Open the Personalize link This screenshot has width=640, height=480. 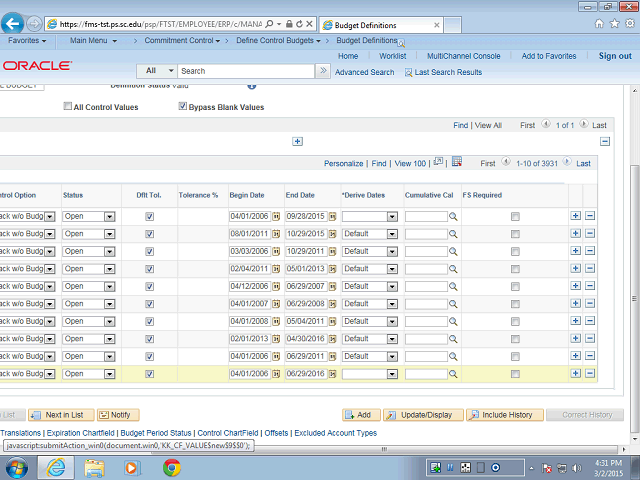coord(343,163)
